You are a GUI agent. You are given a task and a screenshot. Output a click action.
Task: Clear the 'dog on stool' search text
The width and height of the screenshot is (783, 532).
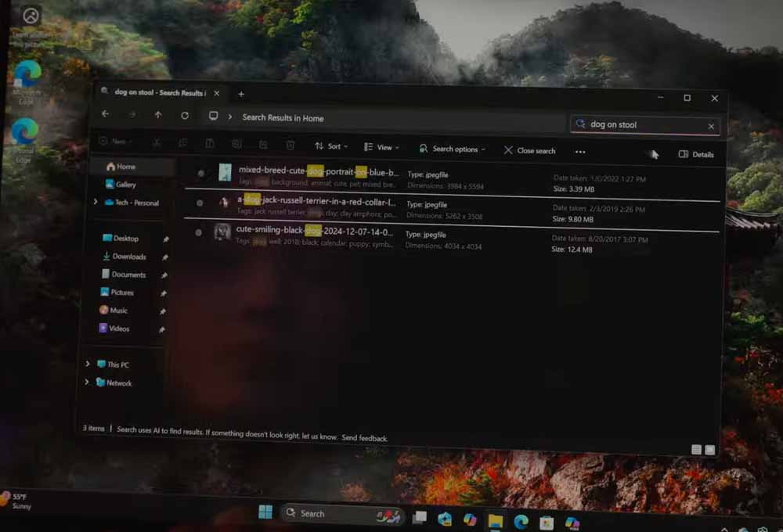pyautogui.click(x=711, y=126)
